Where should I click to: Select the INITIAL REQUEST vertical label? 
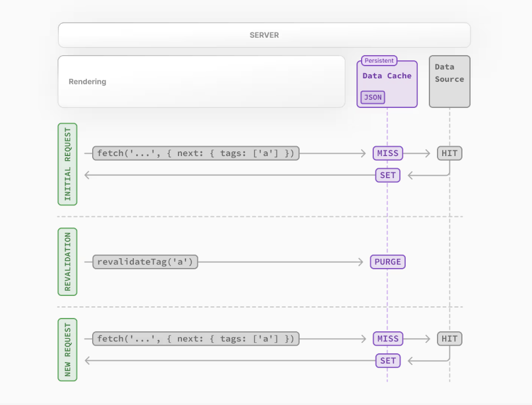67,164
